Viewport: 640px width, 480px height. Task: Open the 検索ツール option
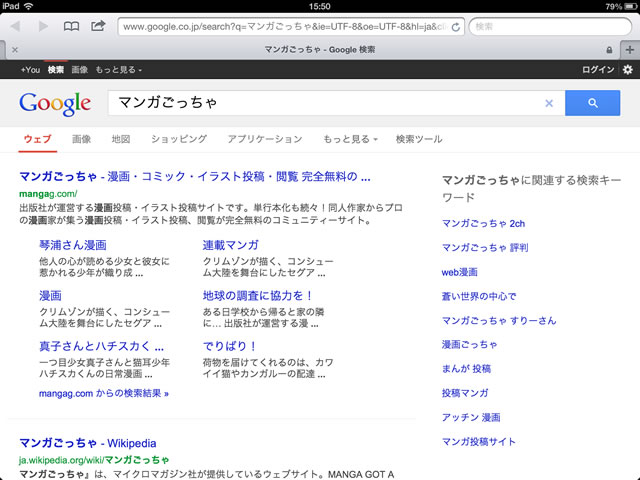point(419,139)
